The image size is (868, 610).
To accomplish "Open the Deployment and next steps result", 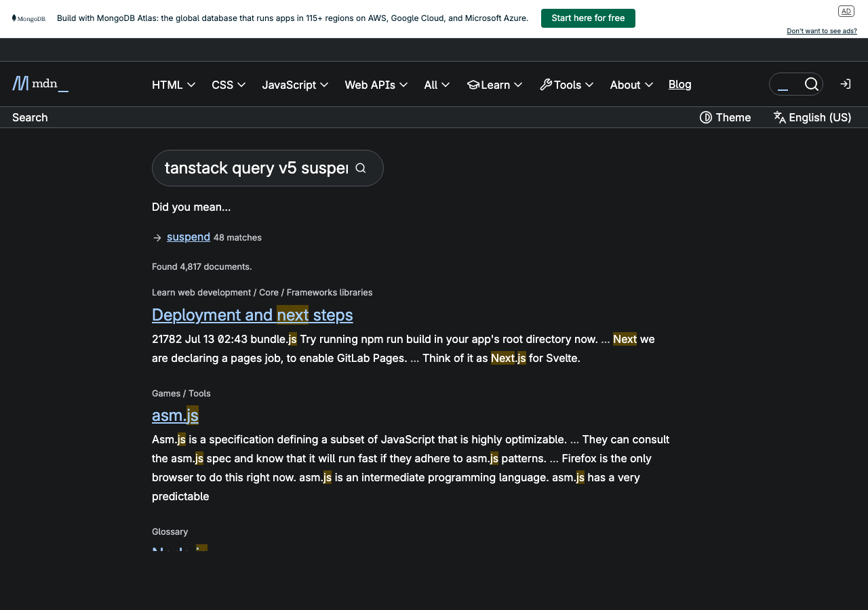I will (x=252, y=314).
